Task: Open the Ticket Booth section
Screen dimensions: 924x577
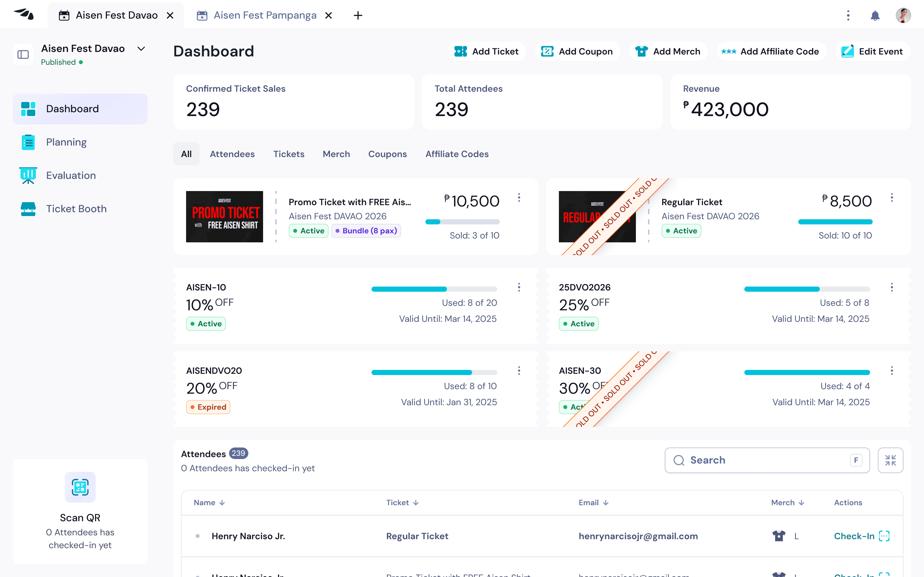Action: point(76,208)
